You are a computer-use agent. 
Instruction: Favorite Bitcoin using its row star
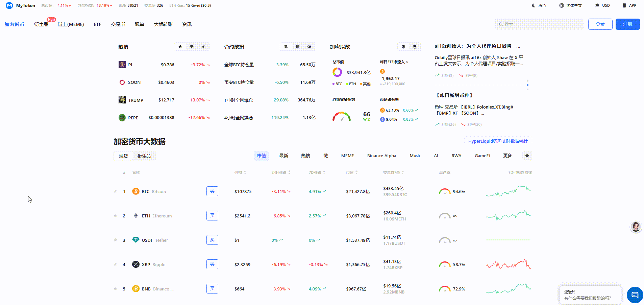pyautogui.click(x=115, y=191)
